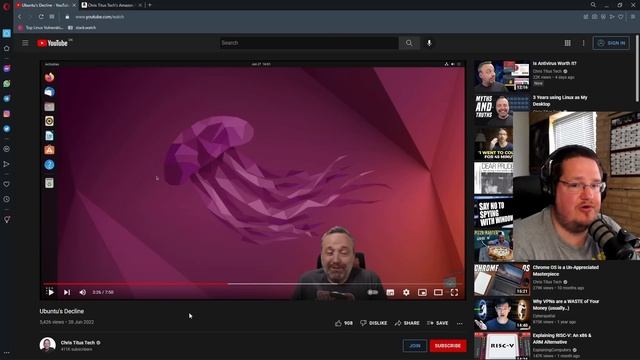This screenshot has height=360, width=640.
Task: Switch to the Chris Titus Tech's Amazon tab
Action: click(x=111, y=5)
